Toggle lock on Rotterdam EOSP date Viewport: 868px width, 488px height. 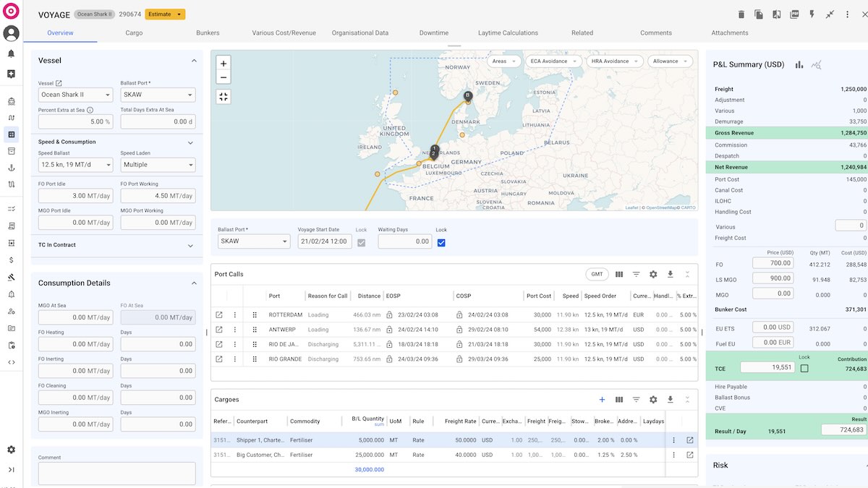[x=389, y=315]
